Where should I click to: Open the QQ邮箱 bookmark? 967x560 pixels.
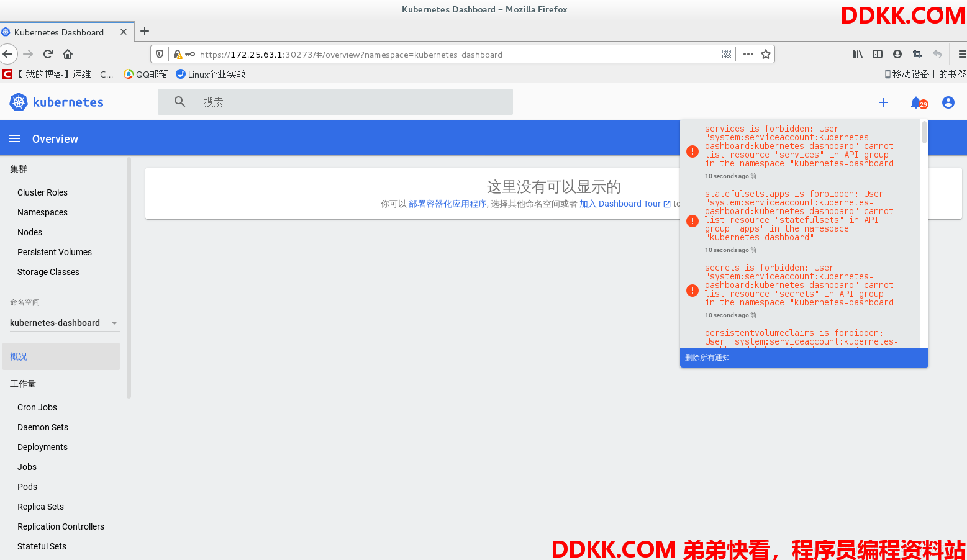pos(145,74)
